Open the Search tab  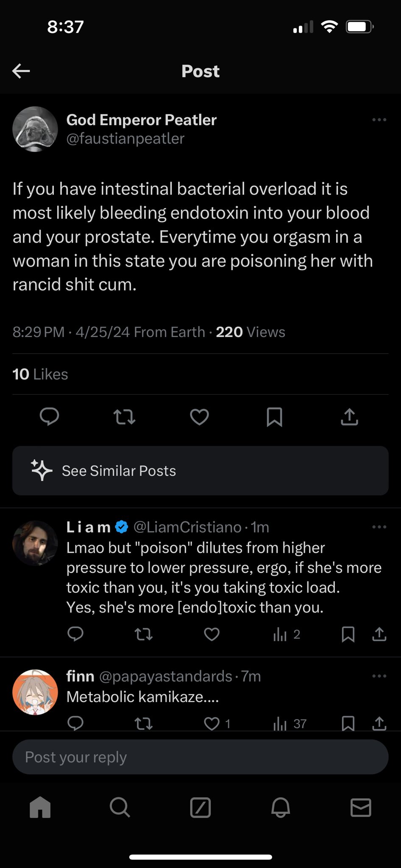tap(120, 807)
